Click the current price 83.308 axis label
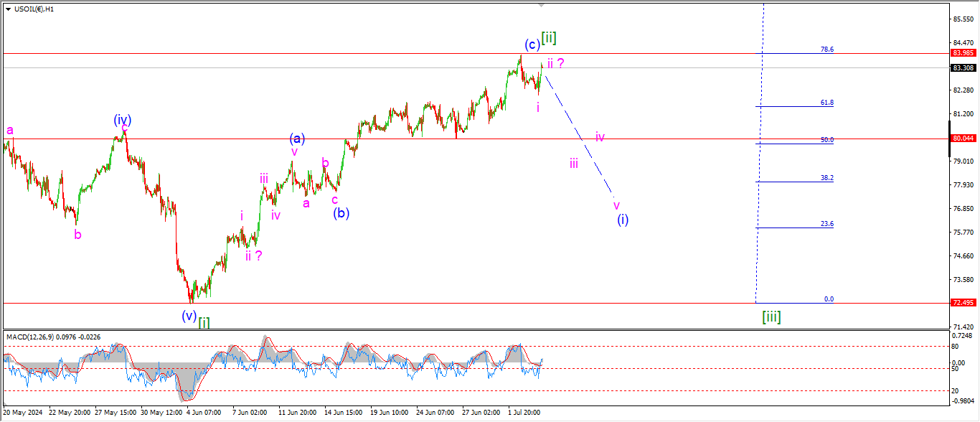This screenshot has height=422, width=980. point(962,68)
